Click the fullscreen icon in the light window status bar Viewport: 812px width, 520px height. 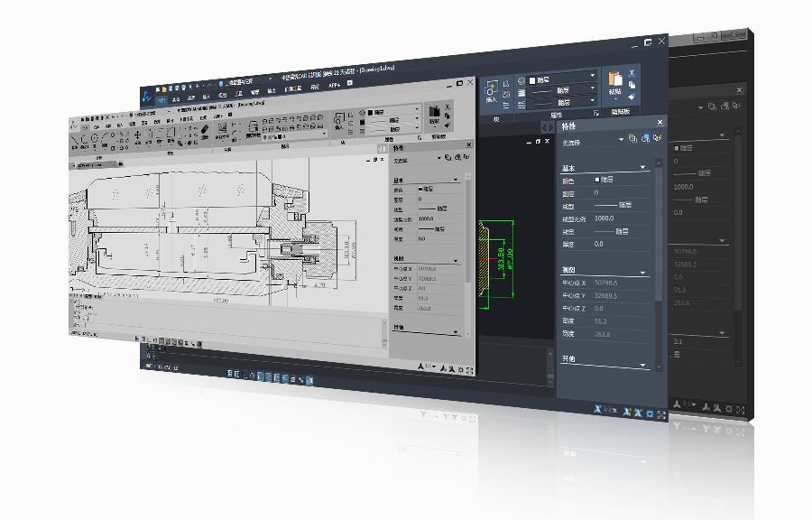[470, 370]
